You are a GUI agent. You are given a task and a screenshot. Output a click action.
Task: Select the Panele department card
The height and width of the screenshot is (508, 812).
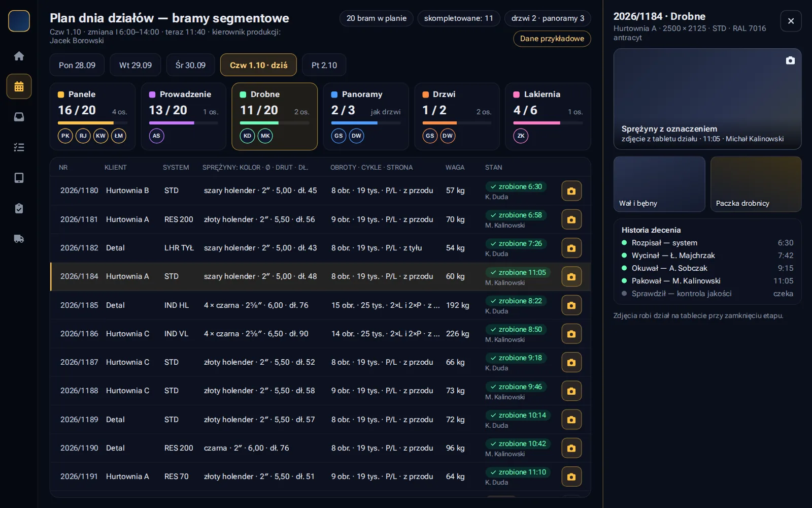(92, 116)
